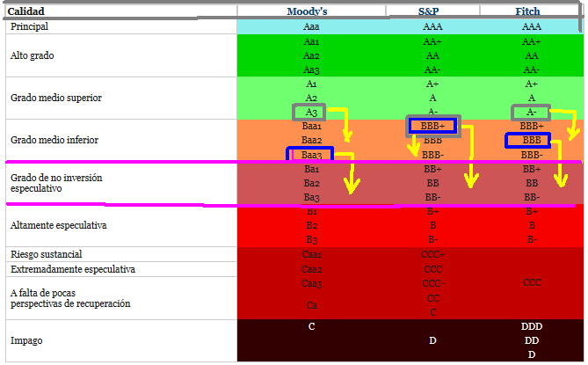
Task: Select the Alto grado row label
Action: tap(33, 55)
